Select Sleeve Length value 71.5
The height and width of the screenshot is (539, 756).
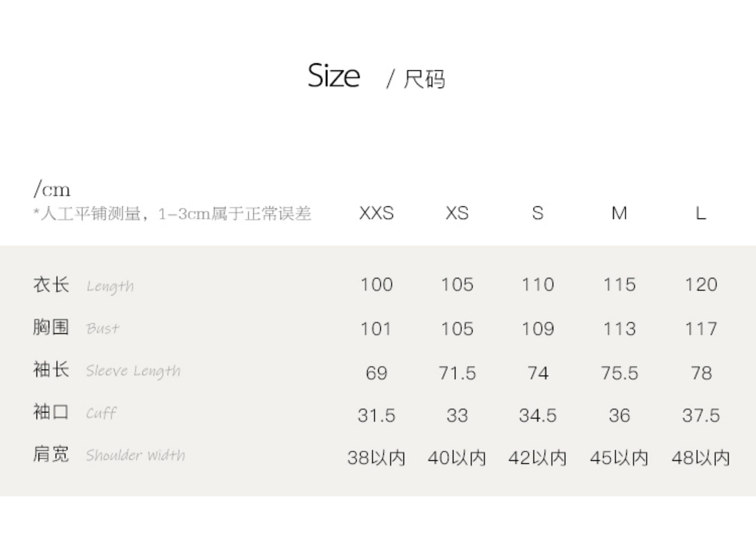[457, 373]
